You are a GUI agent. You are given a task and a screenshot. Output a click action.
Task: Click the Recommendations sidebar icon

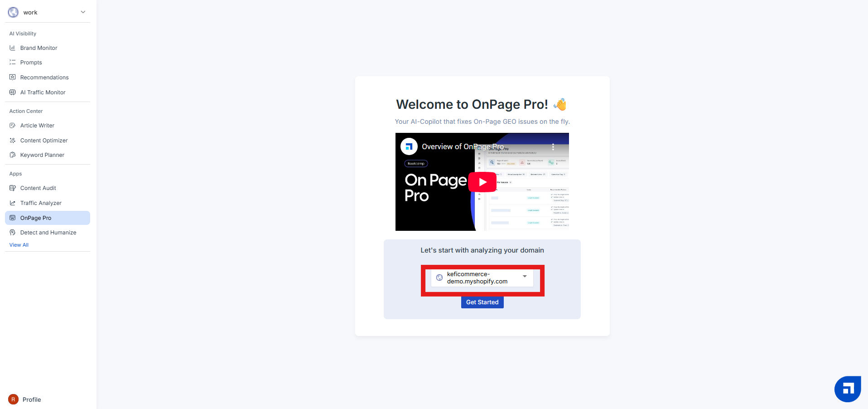click(13, 77)
